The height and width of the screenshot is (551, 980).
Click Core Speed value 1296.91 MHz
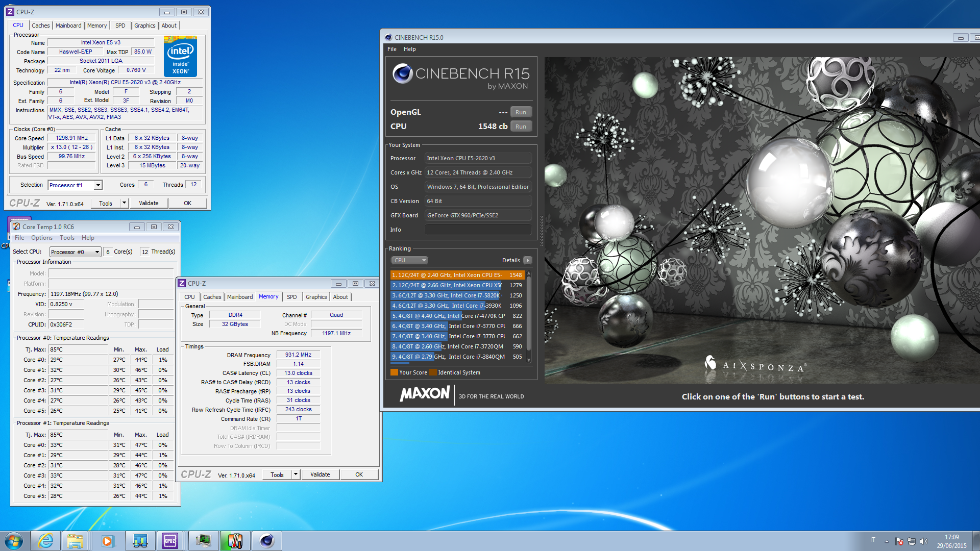click(x=71, y=138)
